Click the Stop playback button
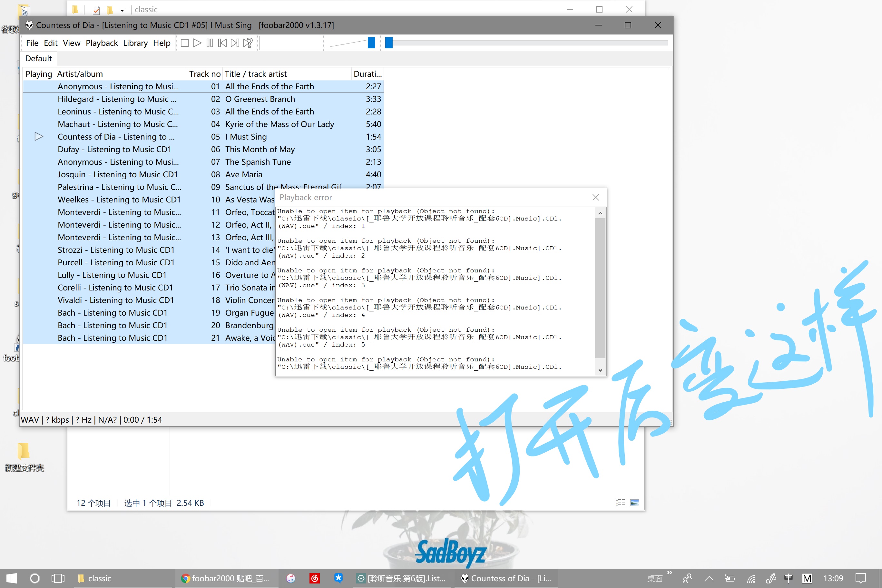882x588 pixels. click(184, 43)
